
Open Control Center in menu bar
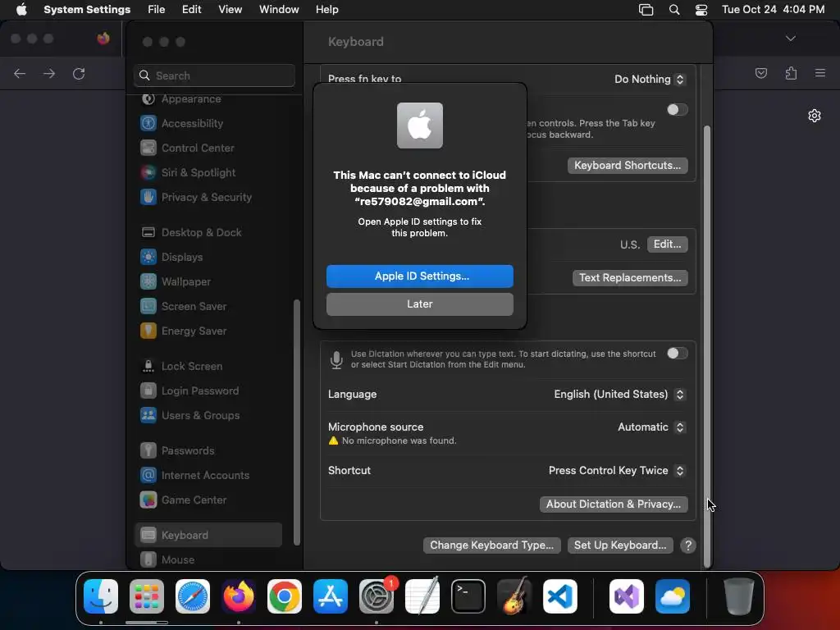pyautogui.click(x=701, y=10)
